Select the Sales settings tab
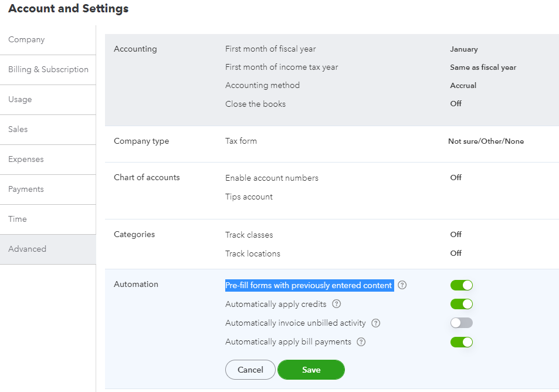Image resolution: width=559 pixels, height=392 pixels. 18,130
